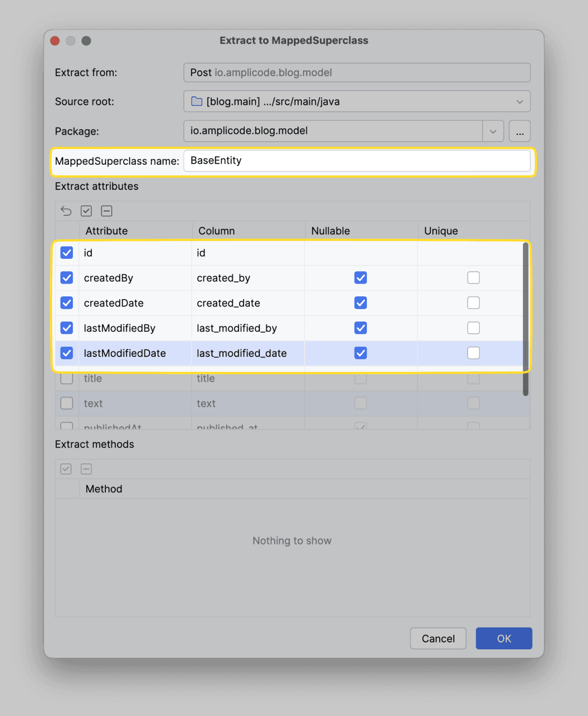Screen dimensions: 588x716
Task: Click the Nullable checkbox in the text row
Action: point(361,403)
